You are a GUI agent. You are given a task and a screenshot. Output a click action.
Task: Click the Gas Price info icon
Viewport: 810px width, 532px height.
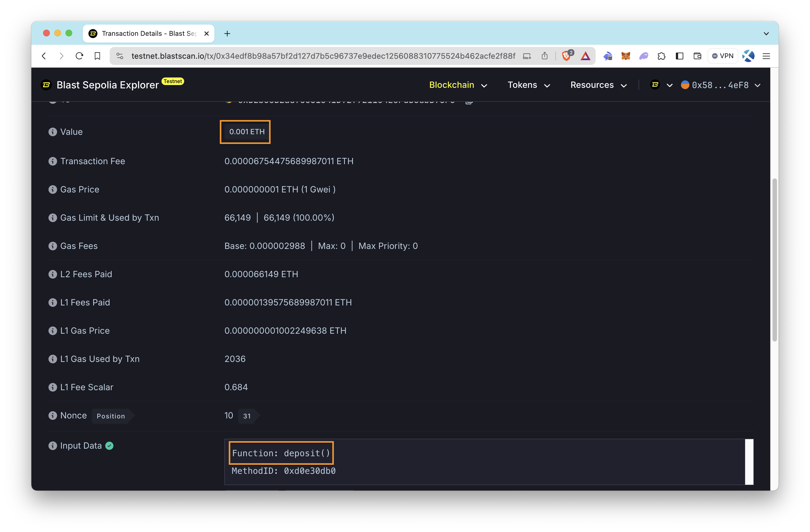click(x=52, y=189)
